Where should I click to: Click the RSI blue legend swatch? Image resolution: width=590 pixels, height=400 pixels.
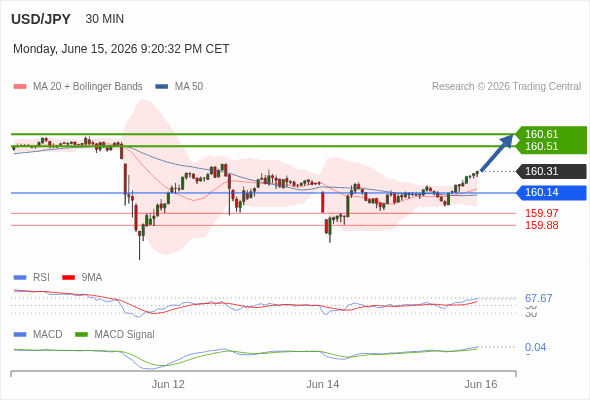20,278
